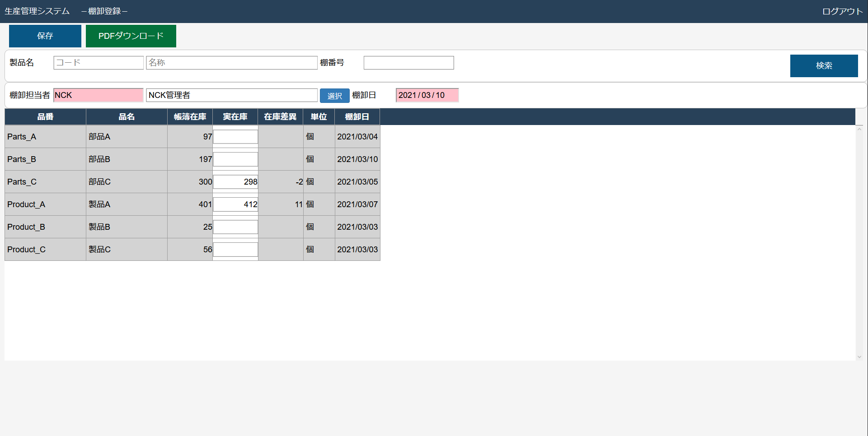Click the 検索 search button
868x436 pixels.
click(824, 66)
